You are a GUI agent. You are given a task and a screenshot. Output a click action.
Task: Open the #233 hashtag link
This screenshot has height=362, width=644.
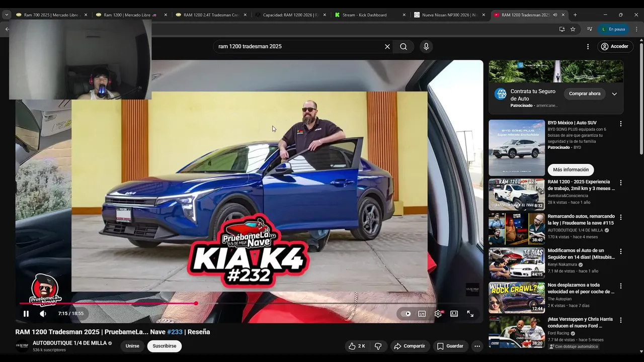[x=175, y=332]
